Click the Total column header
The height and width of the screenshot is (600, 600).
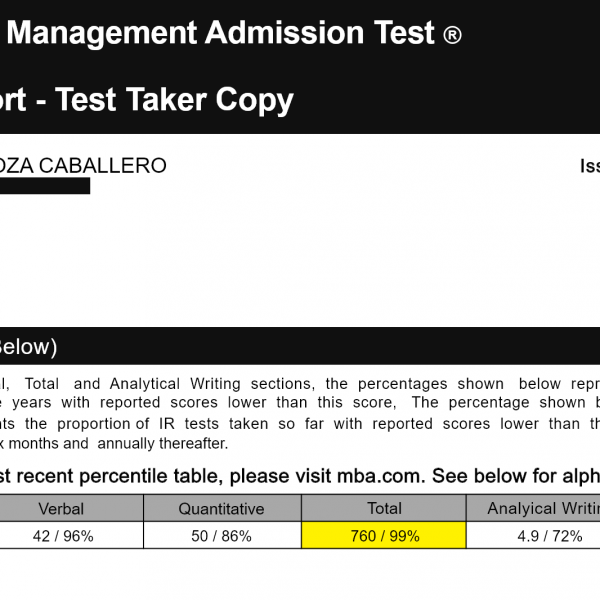[x=384, y=508]
